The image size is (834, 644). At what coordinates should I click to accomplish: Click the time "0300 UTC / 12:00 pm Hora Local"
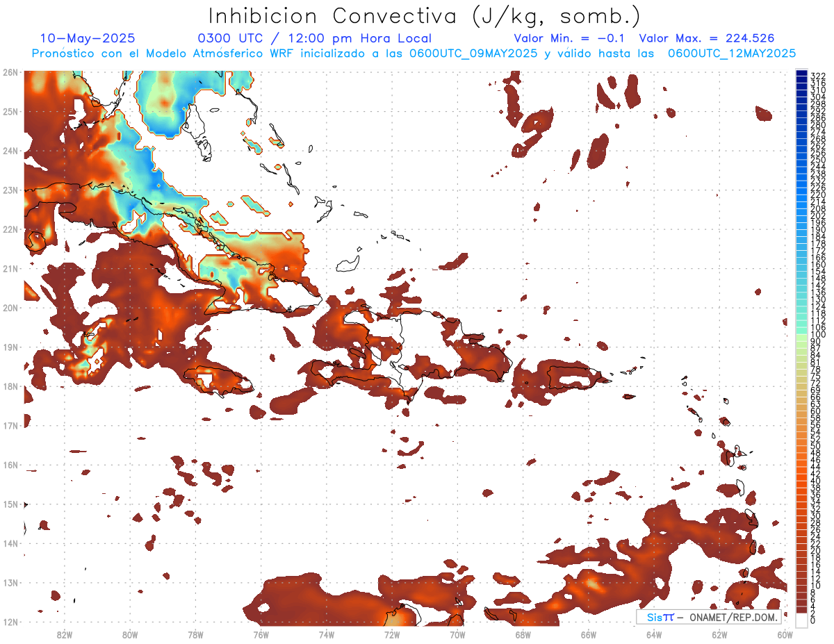[315, 38]
